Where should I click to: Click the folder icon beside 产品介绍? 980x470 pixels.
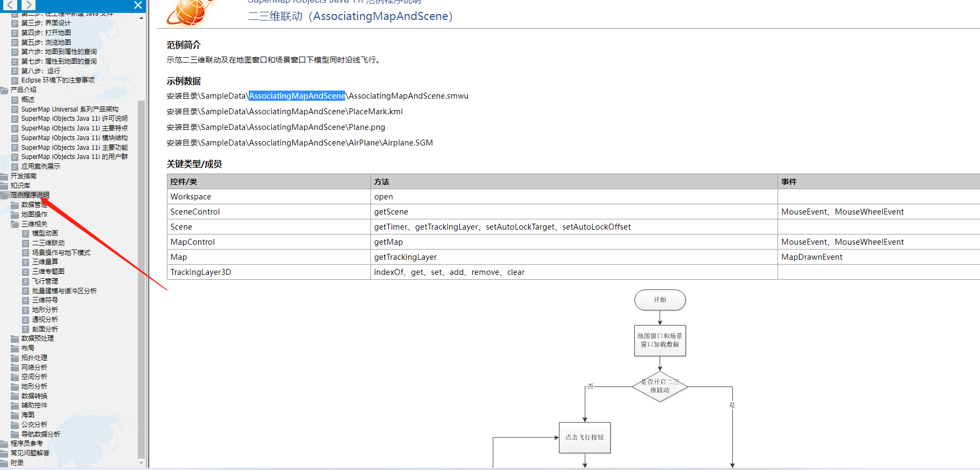tap(4, 90)
